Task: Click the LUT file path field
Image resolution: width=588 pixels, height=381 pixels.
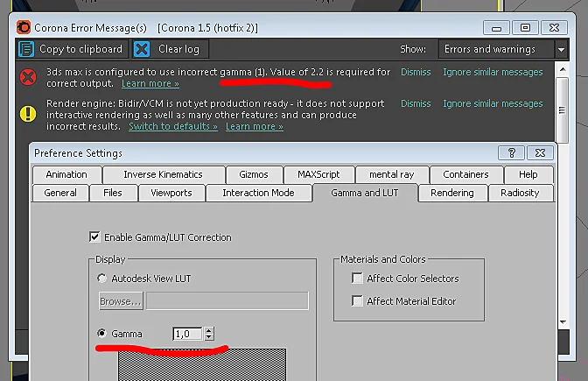Action: point(227,301)
